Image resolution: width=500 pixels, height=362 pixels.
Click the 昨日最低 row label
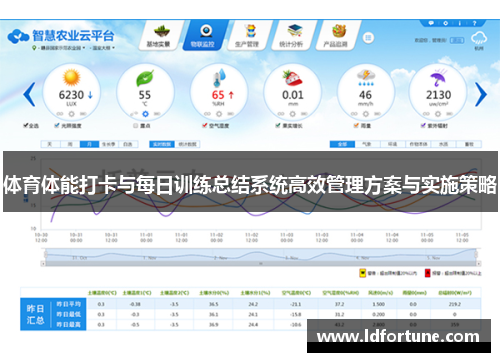(69, 314)
